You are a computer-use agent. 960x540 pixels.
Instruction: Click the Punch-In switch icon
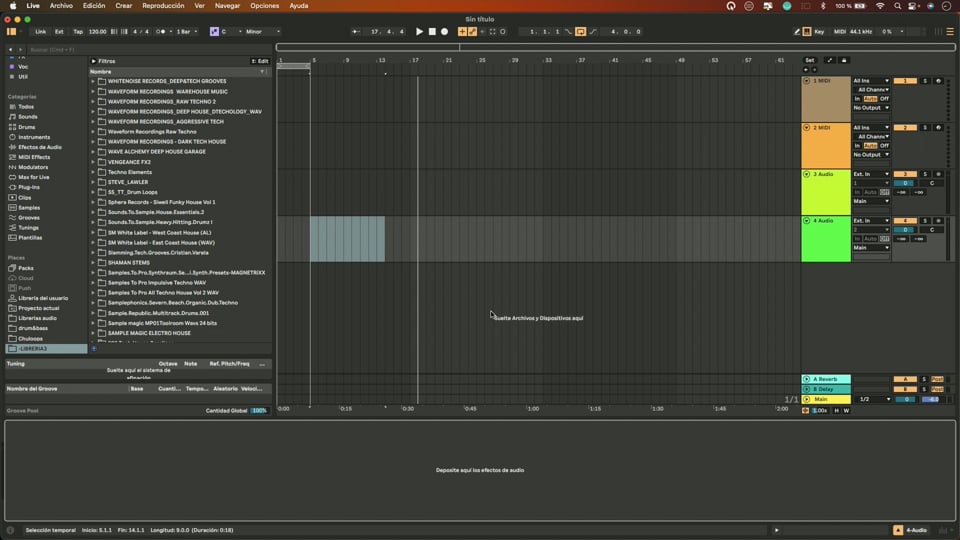click(x=569, y=31)
